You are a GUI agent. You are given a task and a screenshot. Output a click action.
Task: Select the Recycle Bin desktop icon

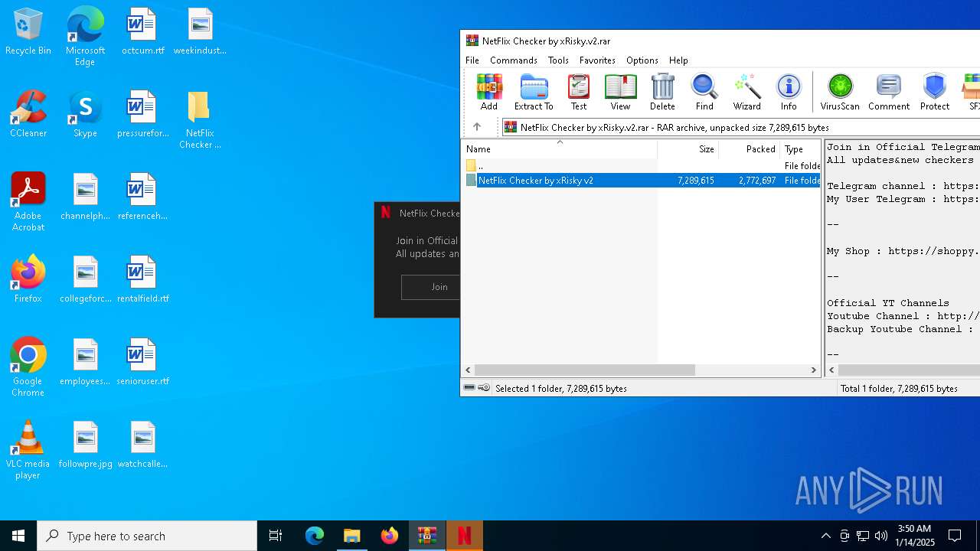(x=28, y=32)
